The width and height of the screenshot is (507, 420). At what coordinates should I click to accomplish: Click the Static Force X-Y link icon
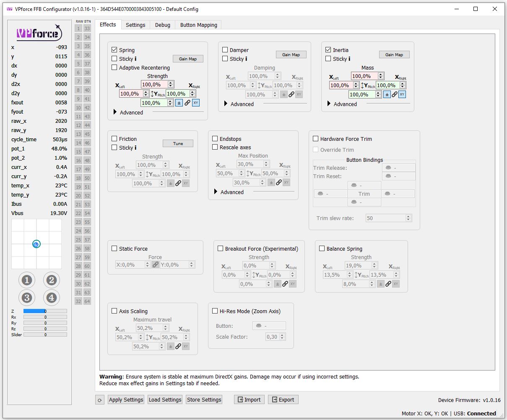(x=156, y=264)
